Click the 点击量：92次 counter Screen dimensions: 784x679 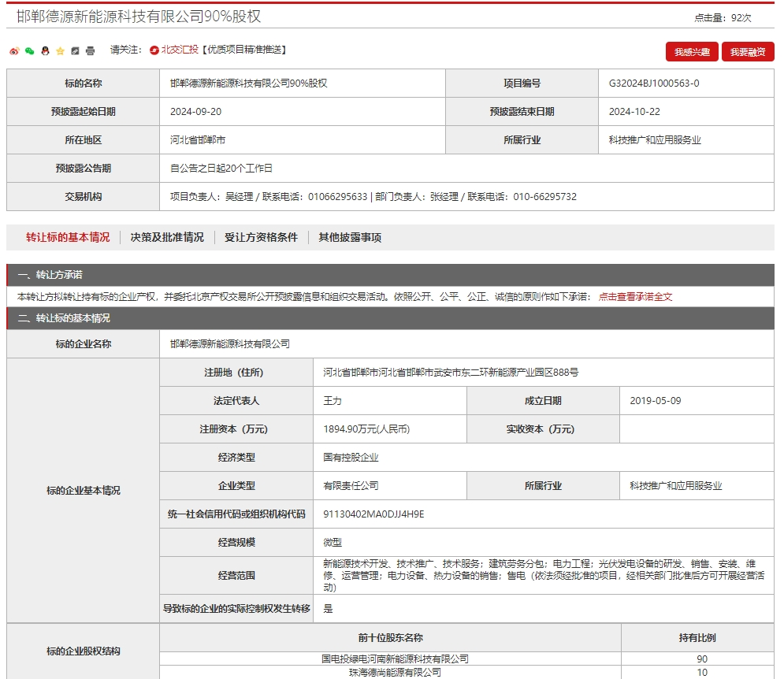723,18
